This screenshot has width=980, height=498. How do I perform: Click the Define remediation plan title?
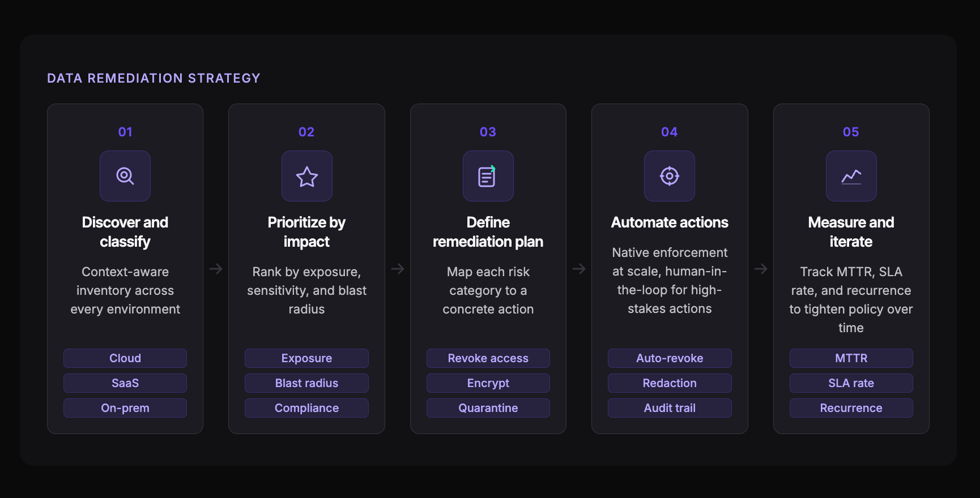[x=488, y=232]
